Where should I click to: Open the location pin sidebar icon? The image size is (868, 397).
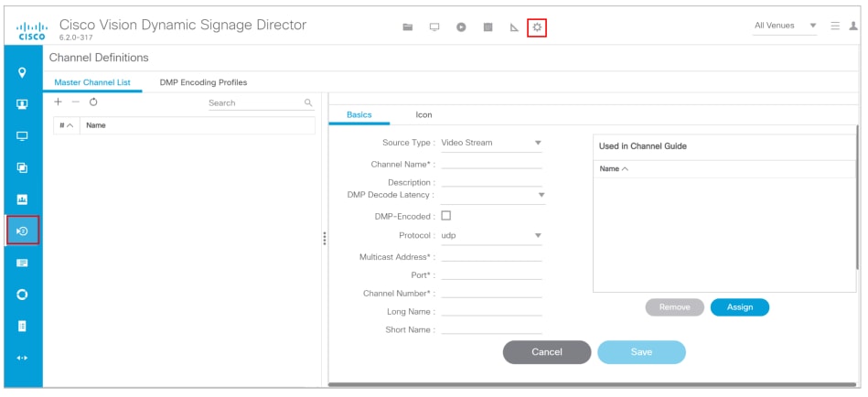point(22,72)
